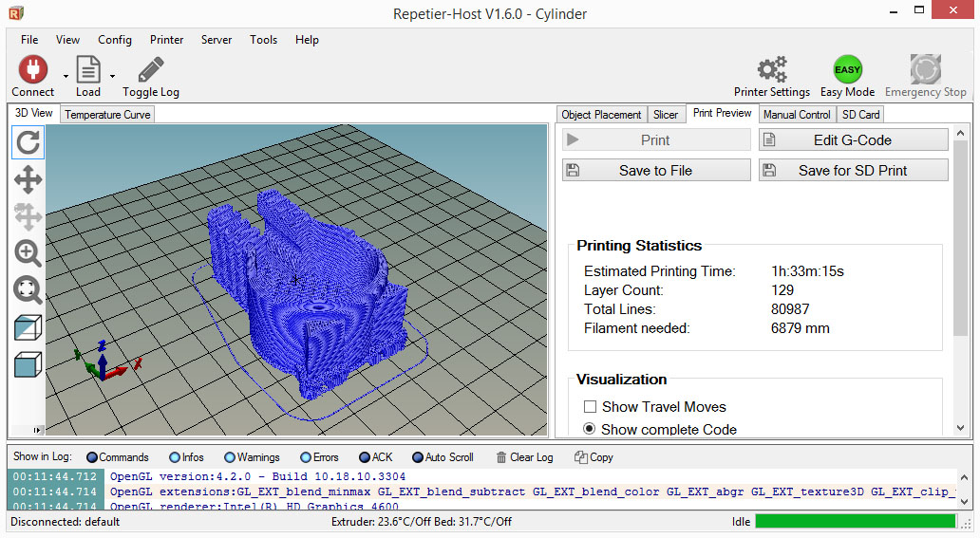The height and width of the screenshot is (538, 980).
Task: Open the Load dropdown arrow
Action: point(112,76)
